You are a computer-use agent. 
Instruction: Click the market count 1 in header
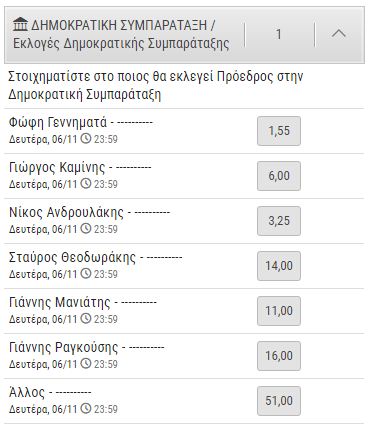(x=279, y=34)
